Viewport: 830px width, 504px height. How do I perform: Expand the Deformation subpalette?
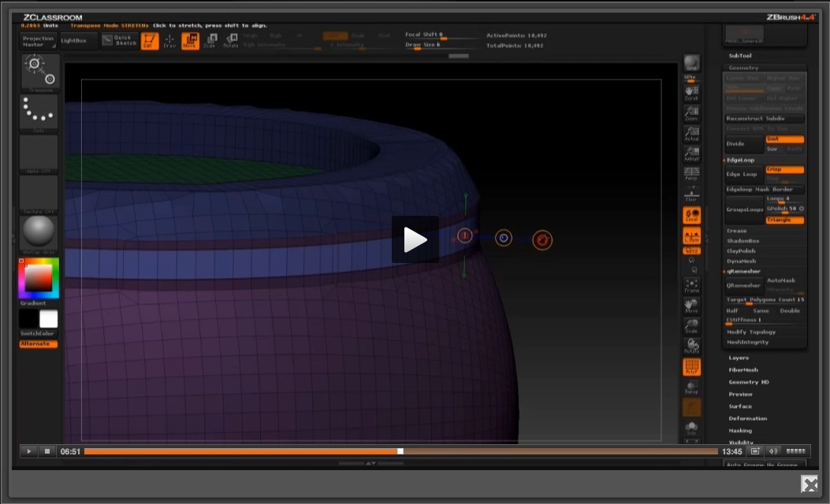[x=747, y=418]
